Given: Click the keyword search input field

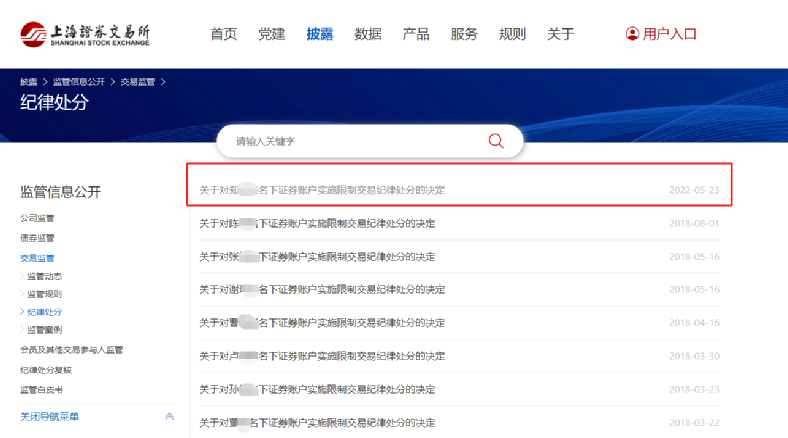Looking at the screenshot, I should point(355,141).
